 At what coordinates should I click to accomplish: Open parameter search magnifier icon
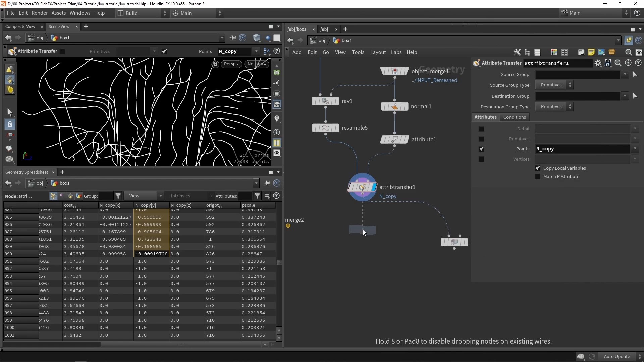pos(618,63)
